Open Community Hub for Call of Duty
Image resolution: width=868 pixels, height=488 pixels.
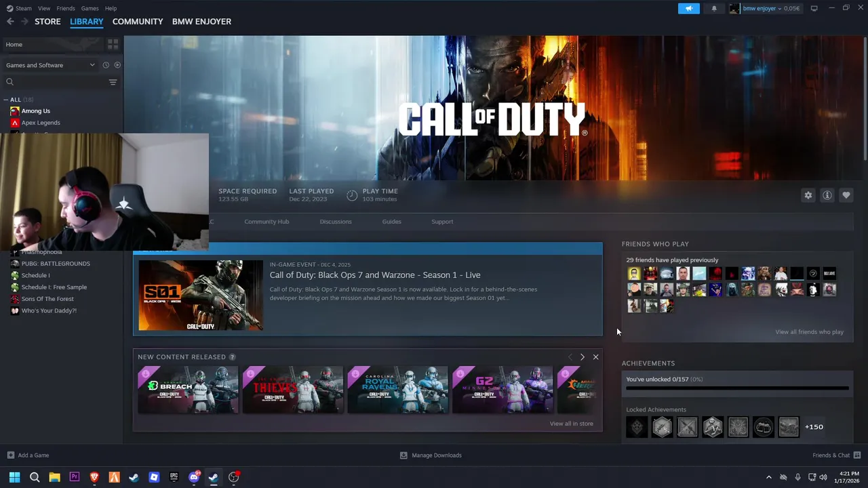point(267,222)
